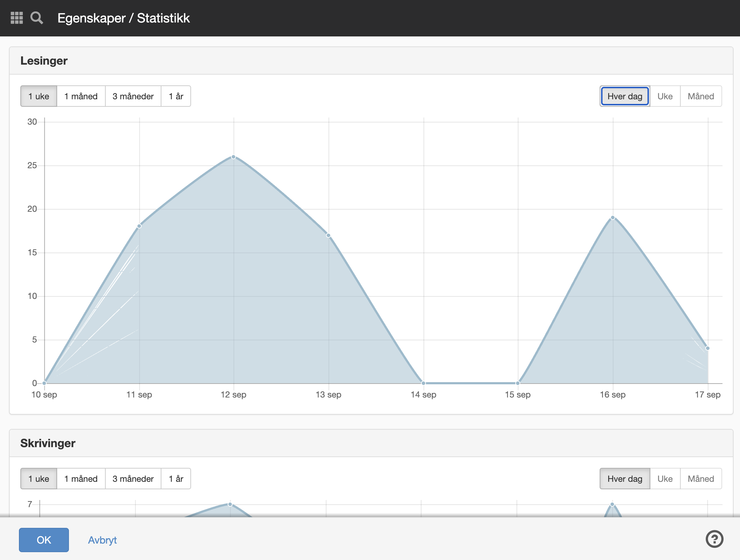Screen dimensions: 740x560
Task: Select 1 uke range in Skrivinger
Action: pos(39,479)
